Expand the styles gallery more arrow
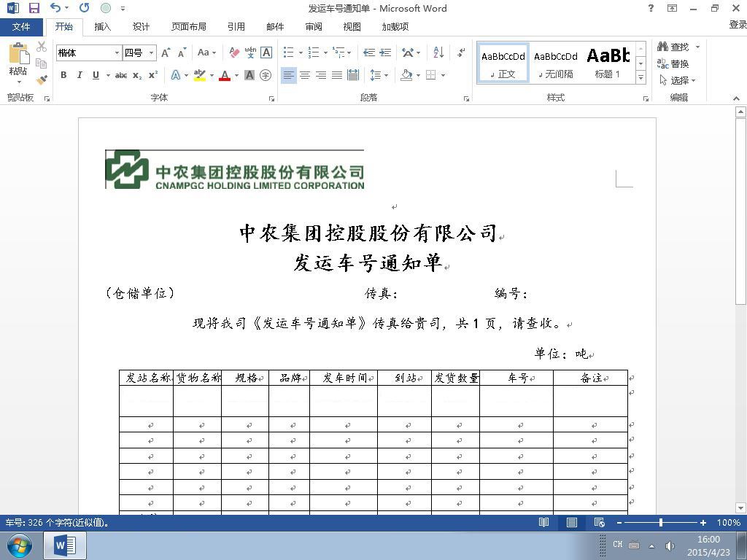This screenshot has width=747, height=560. pyautogui.click(x=640, y=77)
